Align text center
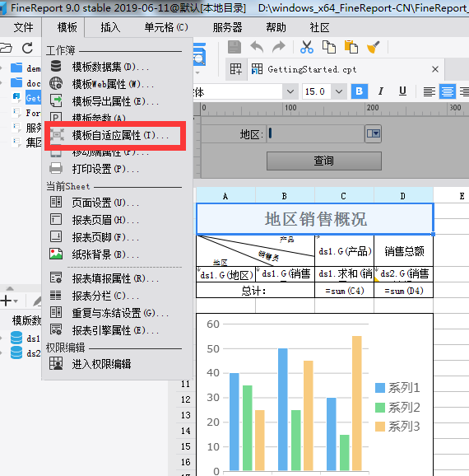The height and width of the screenshot is (476, 469). click(x=448, y=91)
